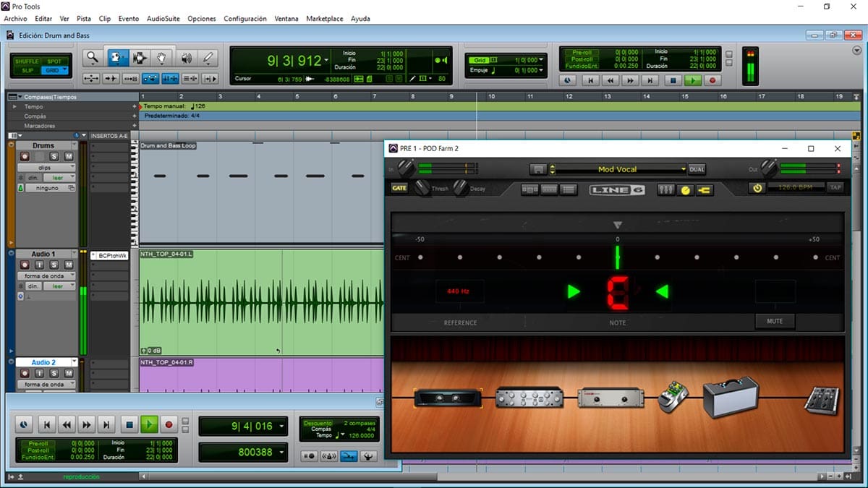Mute the Drums track

click(68, 156)
